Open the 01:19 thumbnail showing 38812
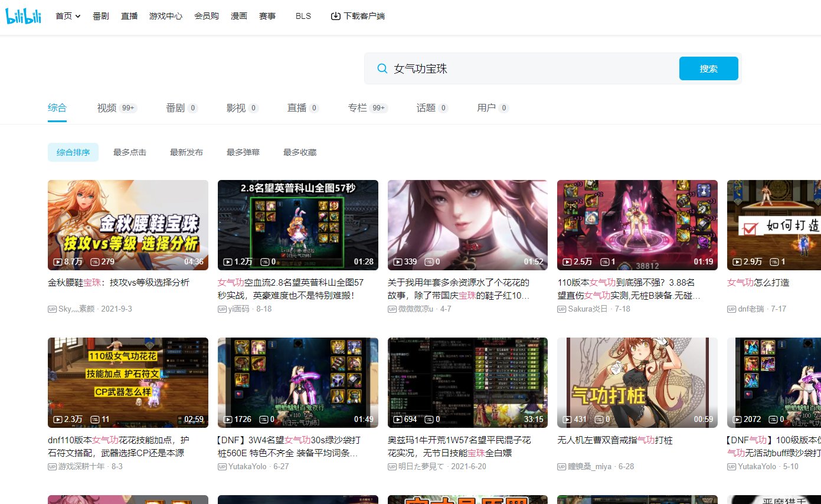This screenshot has width=821, height=504. point(637,225)
